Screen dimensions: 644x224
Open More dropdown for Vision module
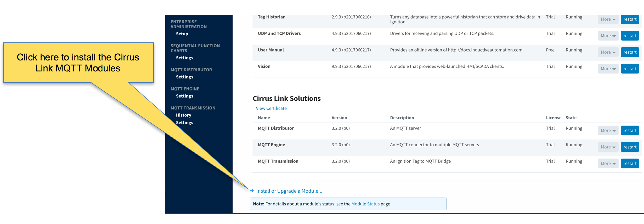pos(608,69)
